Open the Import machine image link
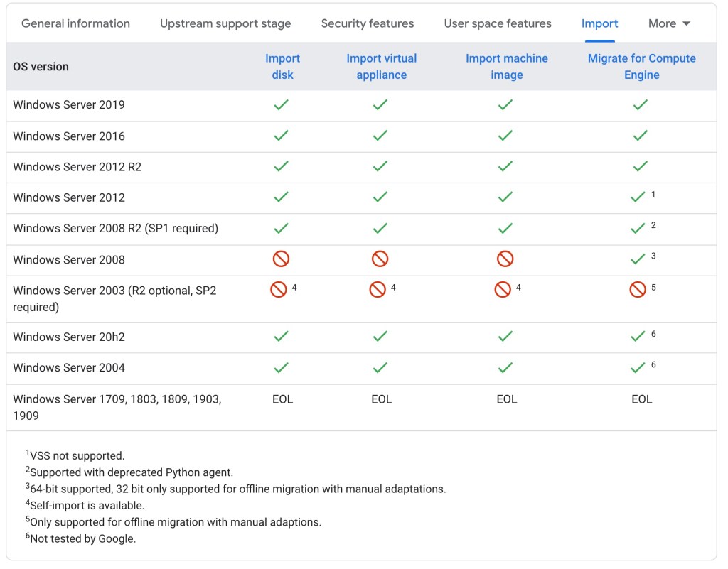Viewport: 728px width, 569px height. click(x=507, y=67)
